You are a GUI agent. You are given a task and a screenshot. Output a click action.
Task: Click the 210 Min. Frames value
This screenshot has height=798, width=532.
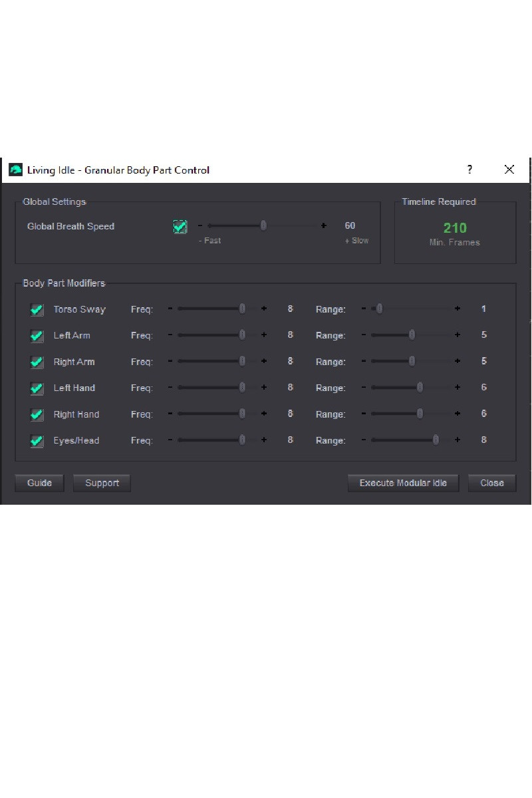pos(455,228)
